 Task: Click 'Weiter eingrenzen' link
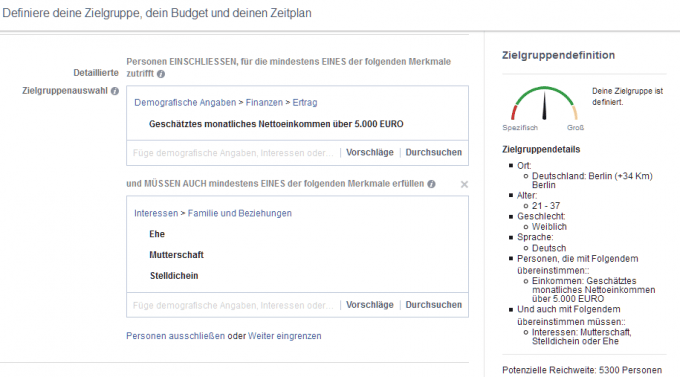[284, 336]
